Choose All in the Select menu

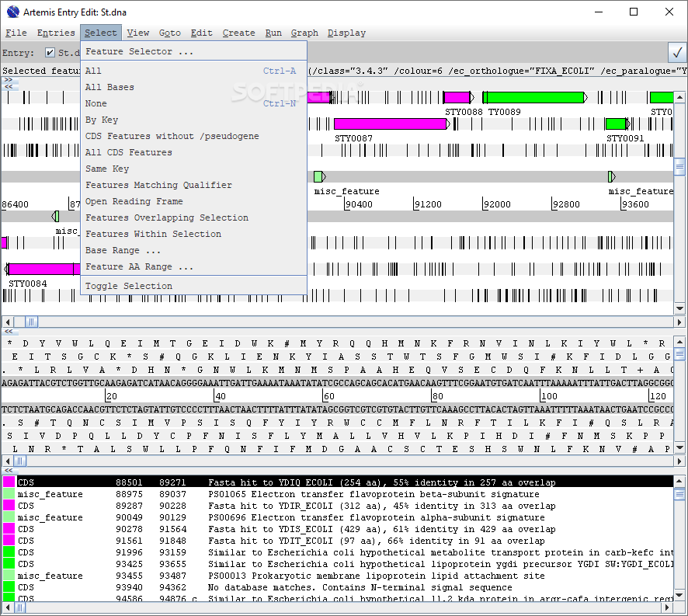[x=193, y=71]
